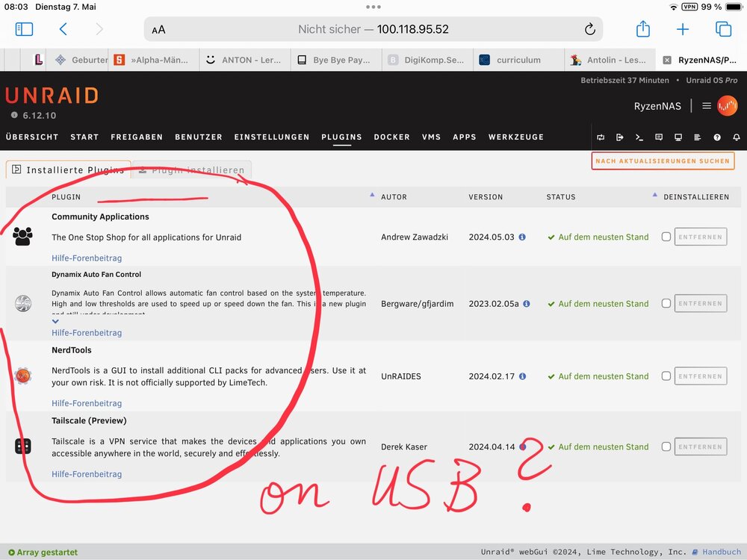Click the Dynamix Auto Fan Control fan icon
Image resolution: width=747 pixels, height=560 pixels.
(x=23, y=303)
